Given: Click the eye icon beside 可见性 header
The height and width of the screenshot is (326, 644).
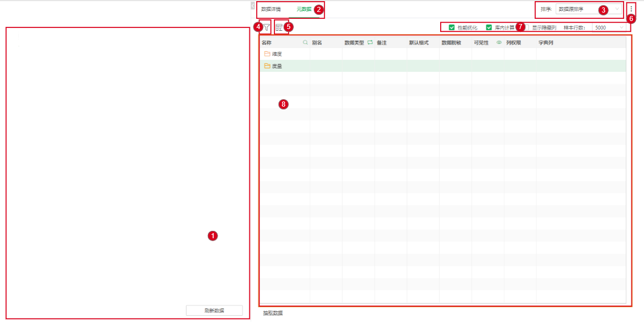Looking at the screenshot, I should pyautogui.click(x=499, y=43).
